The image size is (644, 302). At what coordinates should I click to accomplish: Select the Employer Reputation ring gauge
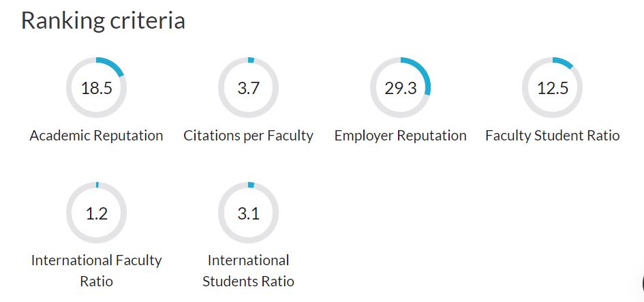tap(401, 87)
